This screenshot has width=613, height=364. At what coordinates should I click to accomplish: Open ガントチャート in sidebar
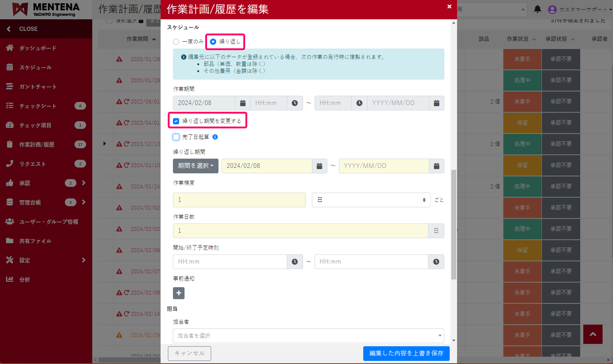click(x=38, y=87)
